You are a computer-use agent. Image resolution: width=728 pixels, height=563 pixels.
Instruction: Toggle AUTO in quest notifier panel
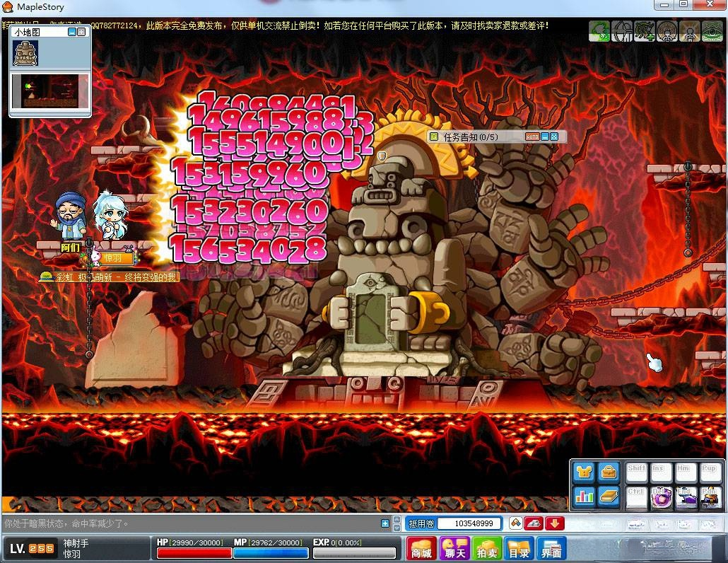click(532, 137)
